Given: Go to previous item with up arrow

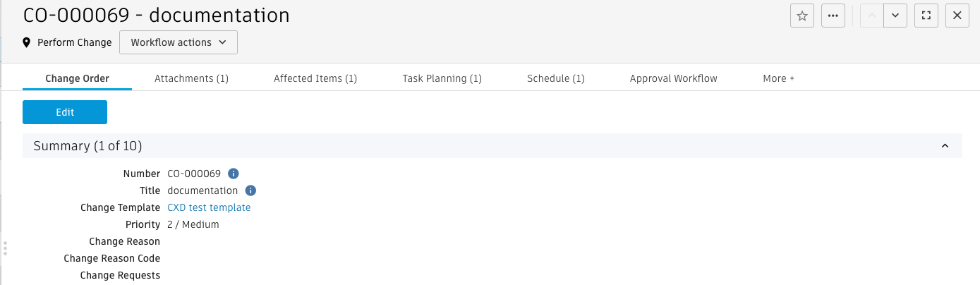Looking at the screenshot, I should 872,16.
